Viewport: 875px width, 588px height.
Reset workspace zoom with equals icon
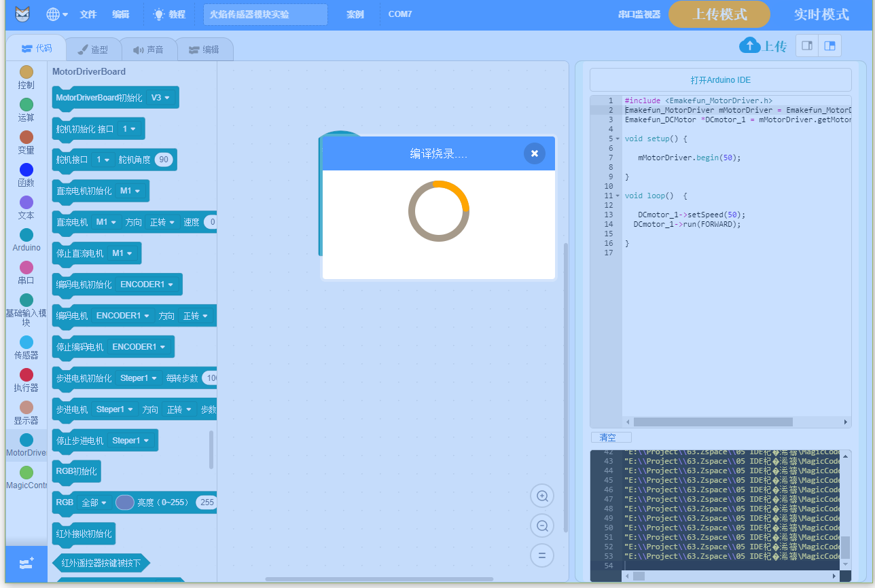click(542, 555)
